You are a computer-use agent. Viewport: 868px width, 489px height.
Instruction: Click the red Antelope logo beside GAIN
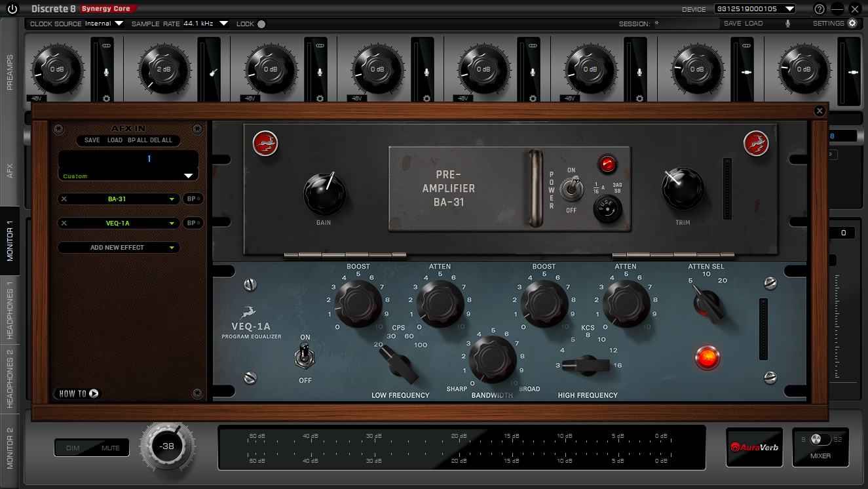pos(265,143)
